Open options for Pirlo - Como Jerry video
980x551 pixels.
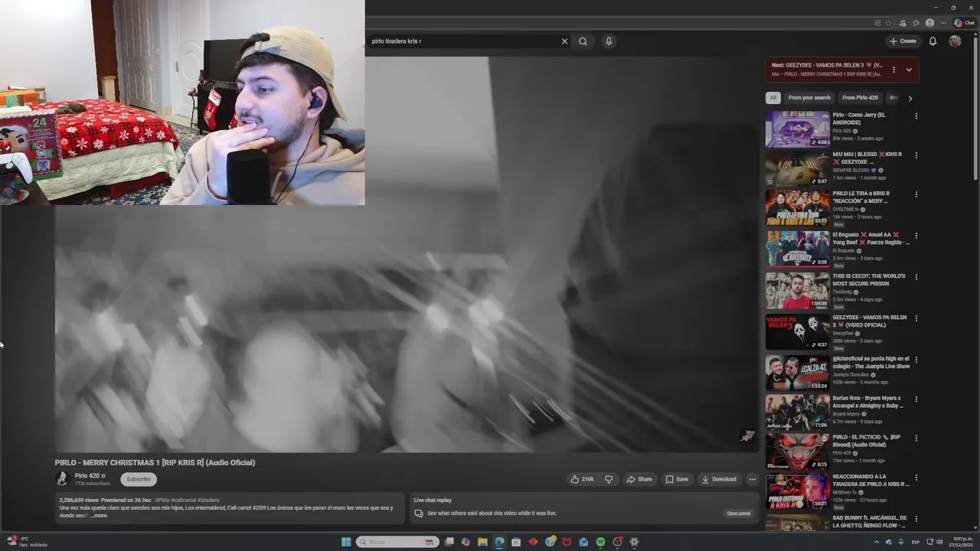pos(916,116)
